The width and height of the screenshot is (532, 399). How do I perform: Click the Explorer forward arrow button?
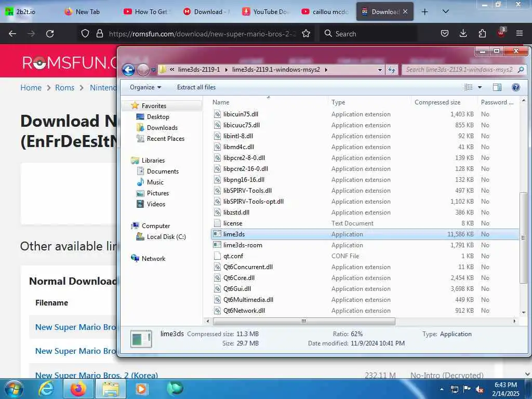coord(143,70)
